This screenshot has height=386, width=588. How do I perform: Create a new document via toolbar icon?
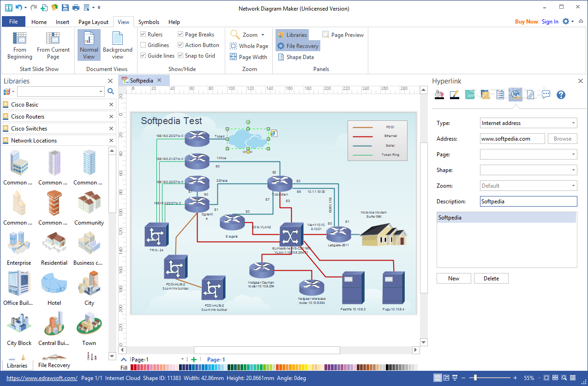click(x=44, y=7)
